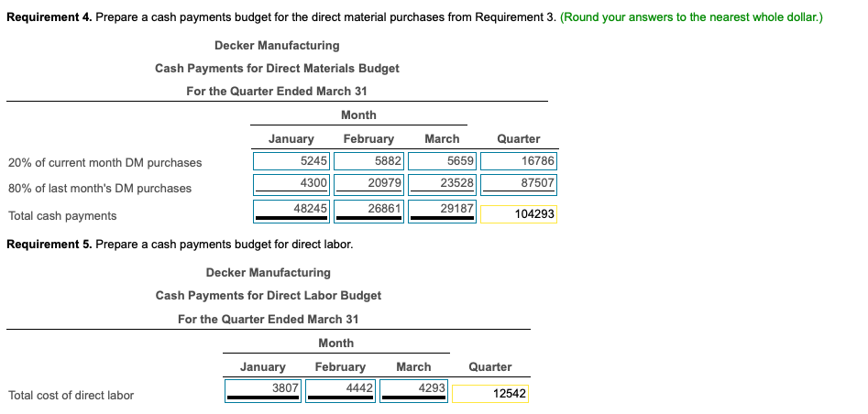Click the 'Total cash payments' row label
The height and width of the screenshot is (414, 868).
click(62, 216)
